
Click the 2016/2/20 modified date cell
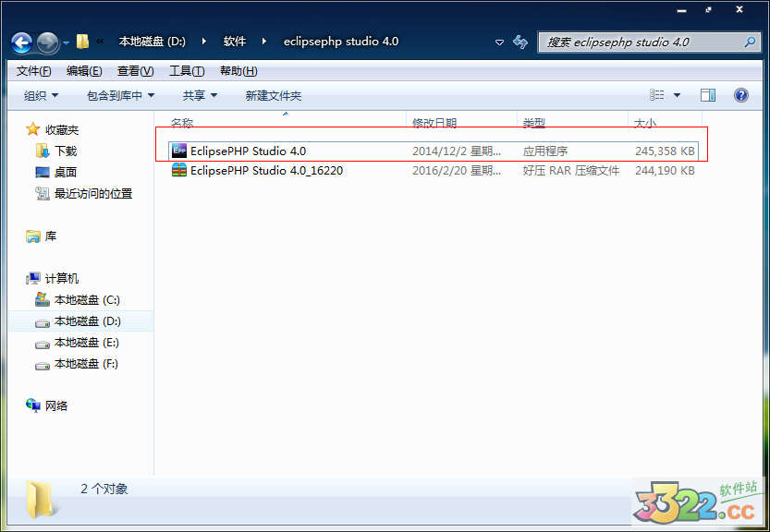[x=457, y=171]
